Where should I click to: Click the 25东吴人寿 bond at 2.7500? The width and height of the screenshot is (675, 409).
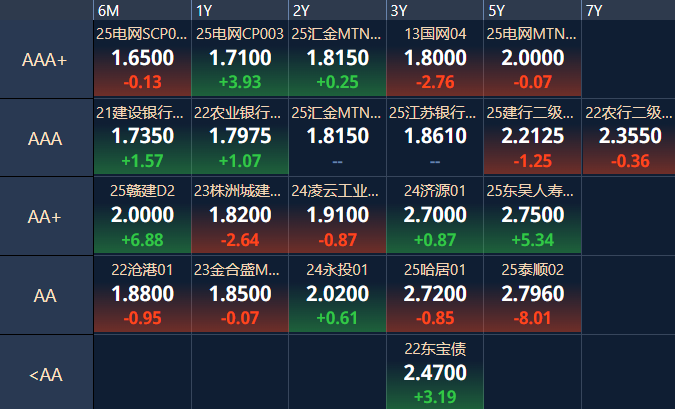532,217
